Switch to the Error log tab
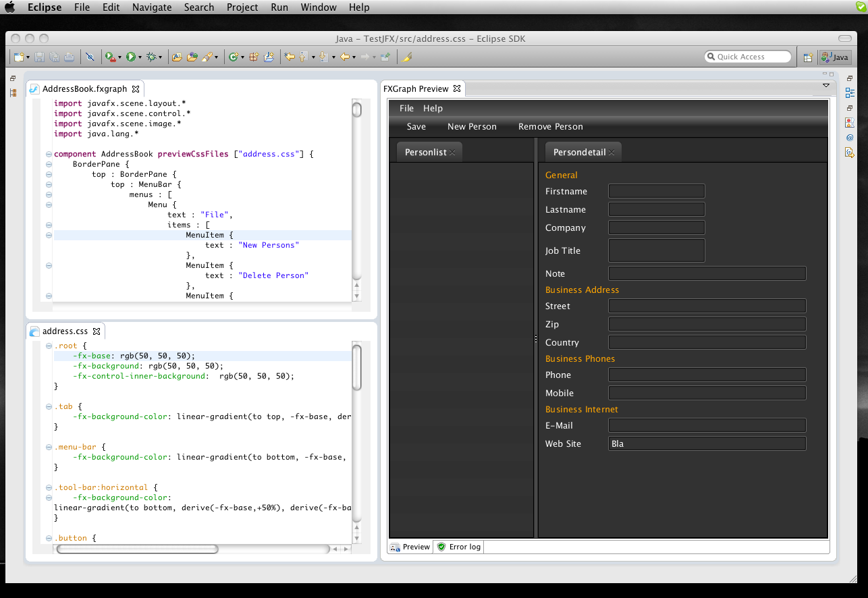 coord(460,547)
